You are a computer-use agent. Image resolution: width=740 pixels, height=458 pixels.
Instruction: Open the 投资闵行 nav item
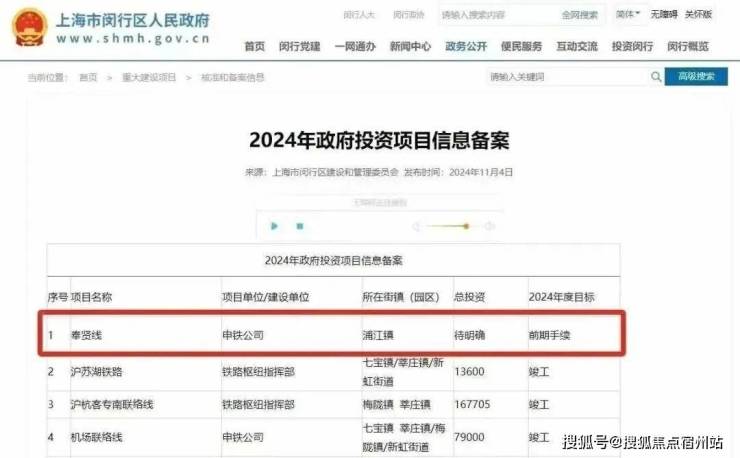click(632, 46)
